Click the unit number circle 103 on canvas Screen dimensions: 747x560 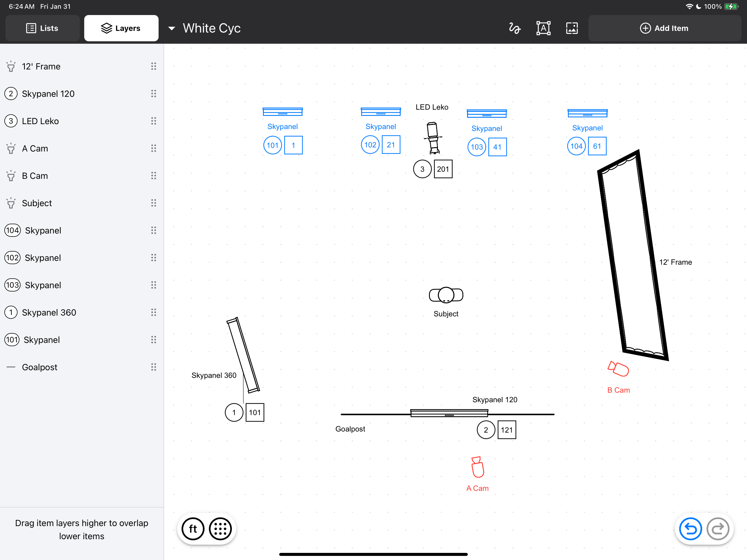pos(477,147)
